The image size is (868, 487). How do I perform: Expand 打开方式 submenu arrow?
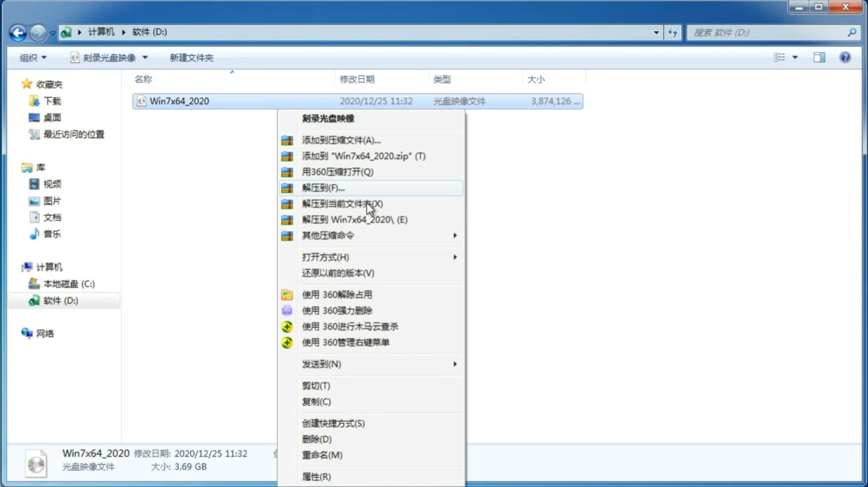454,256
